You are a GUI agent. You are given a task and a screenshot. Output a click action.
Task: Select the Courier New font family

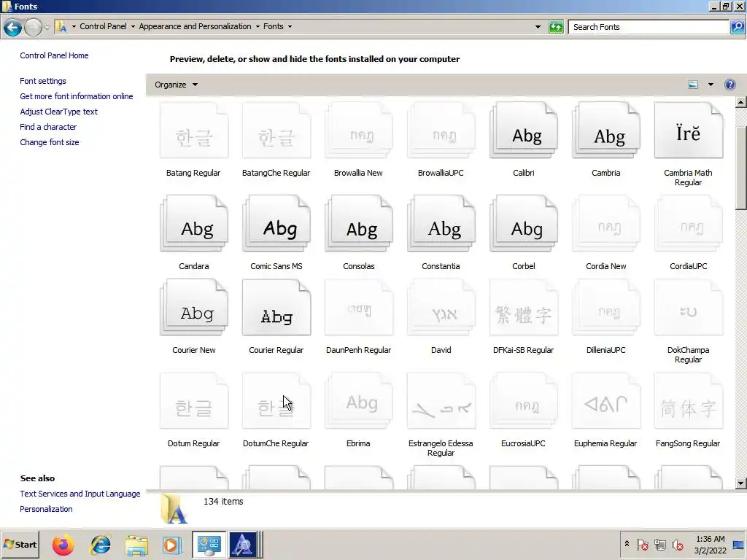(194, 308)
